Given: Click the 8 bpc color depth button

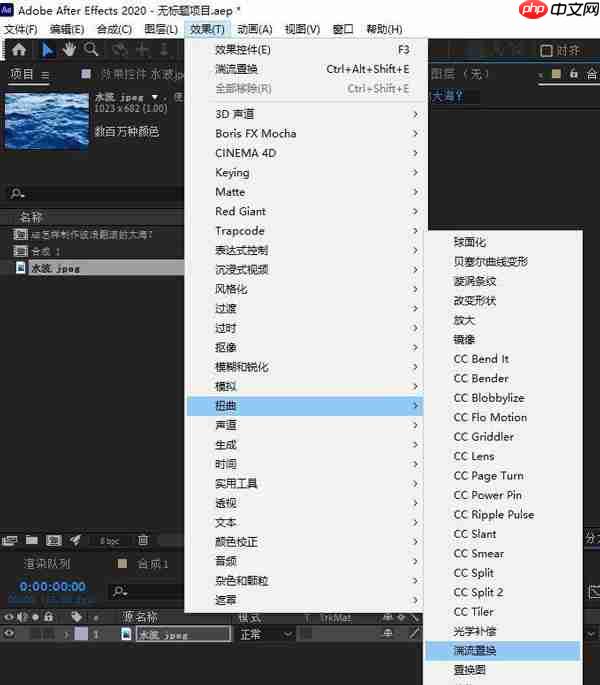Looking at the screenshot, I should coord(109,541).
